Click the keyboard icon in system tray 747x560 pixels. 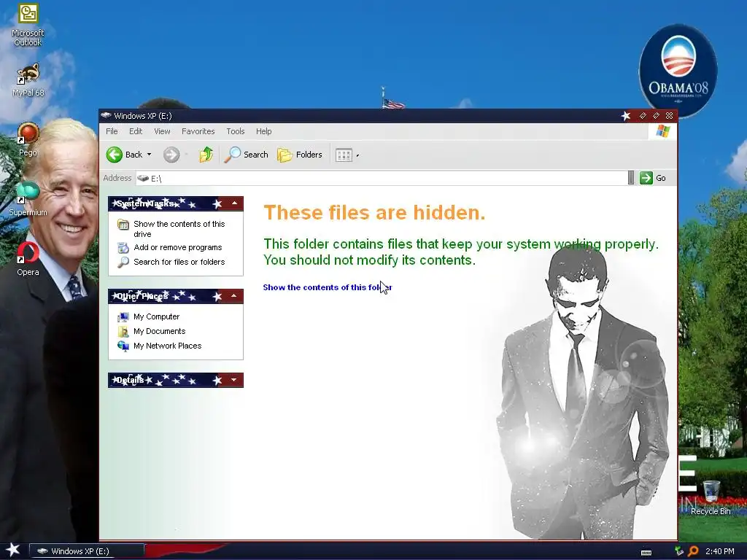(x=646, y=553)
